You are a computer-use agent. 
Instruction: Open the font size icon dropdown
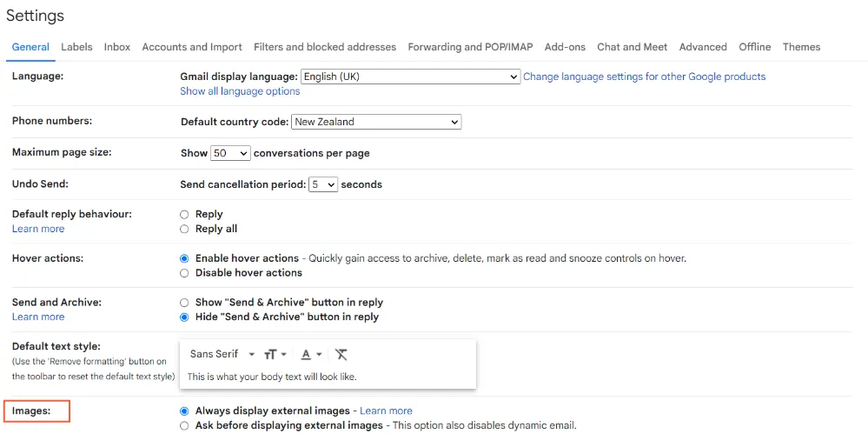pos(275,354)
